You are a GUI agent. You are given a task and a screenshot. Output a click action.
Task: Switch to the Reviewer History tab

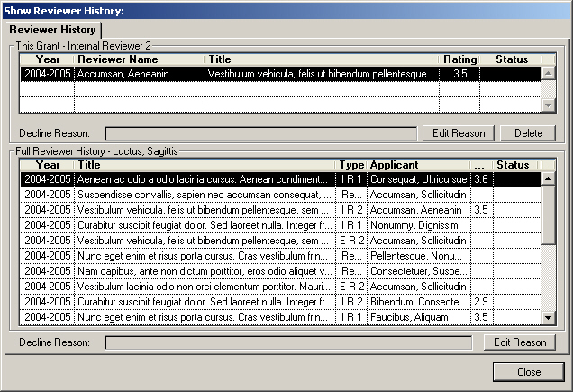click(x=53, y=30)
